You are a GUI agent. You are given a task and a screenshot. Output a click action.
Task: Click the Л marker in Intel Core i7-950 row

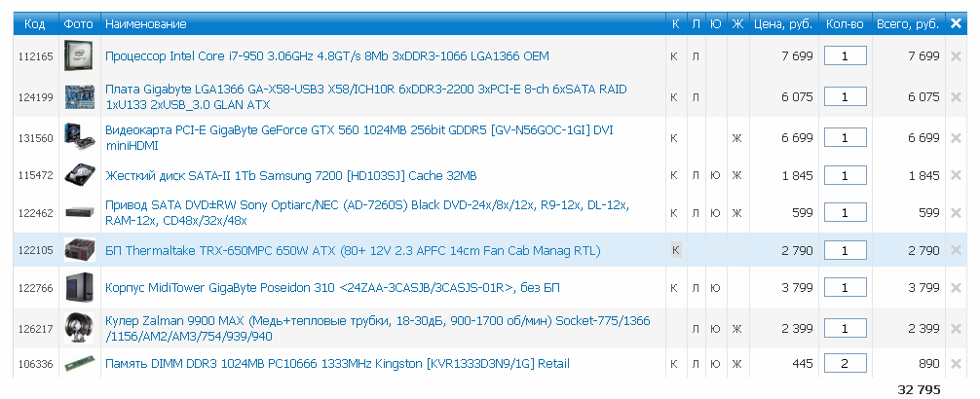pos(696,56)
